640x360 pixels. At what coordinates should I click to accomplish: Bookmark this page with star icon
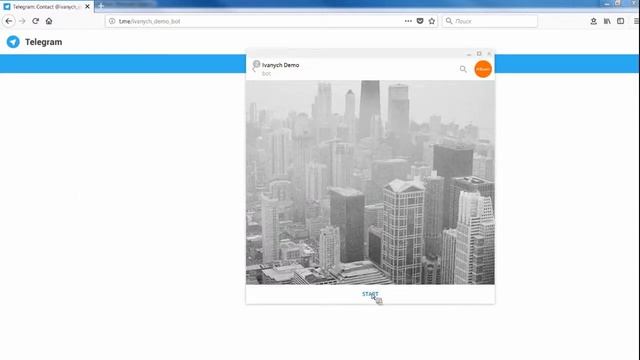[x=432, y=21]
